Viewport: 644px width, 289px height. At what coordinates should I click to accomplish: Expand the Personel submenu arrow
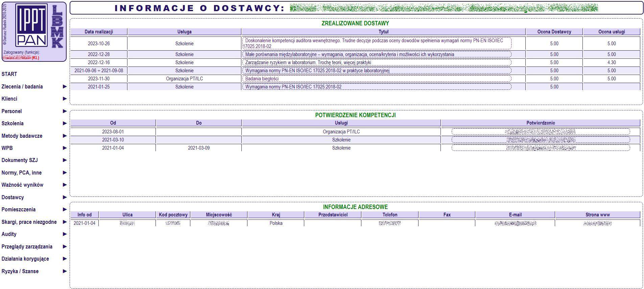point(65,111)
